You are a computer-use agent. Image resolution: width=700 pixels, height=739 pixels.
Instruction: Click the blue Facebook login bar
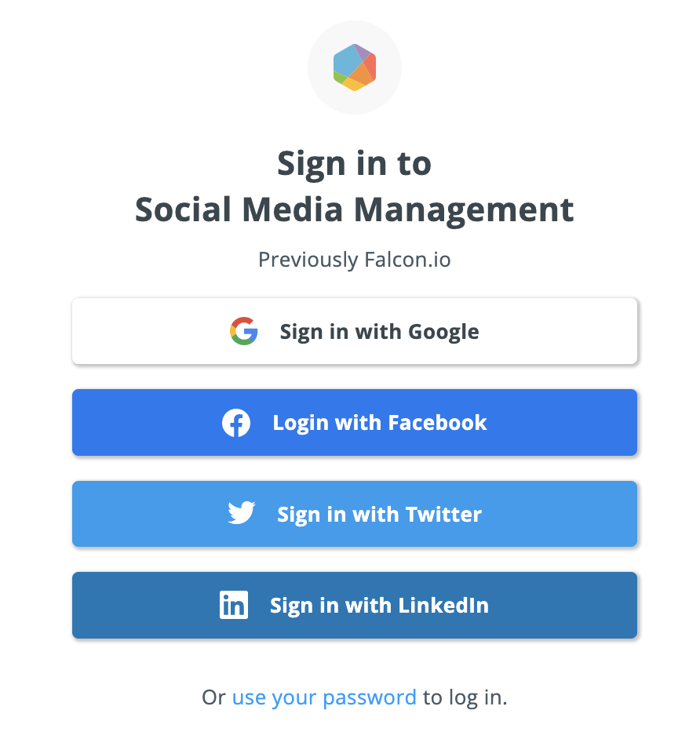pyautogui.click(x=354, y=422)
